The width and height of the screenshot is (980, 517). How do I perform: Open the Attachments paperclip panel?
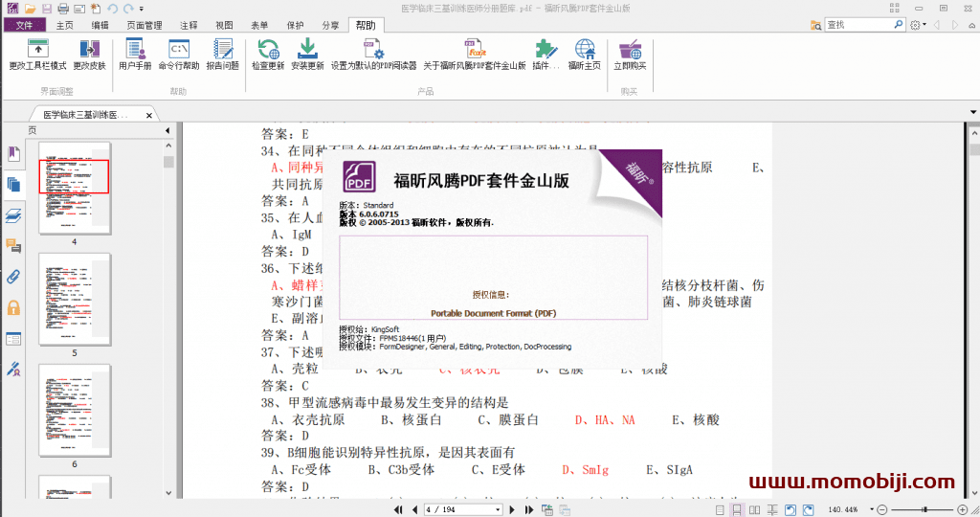[13, 277]
